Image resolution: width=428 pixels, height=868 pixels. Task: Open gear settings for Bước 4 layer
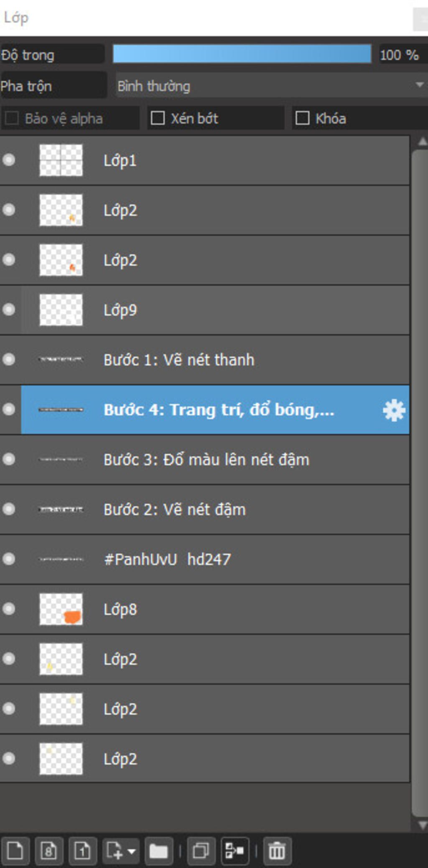coord(394,410)
